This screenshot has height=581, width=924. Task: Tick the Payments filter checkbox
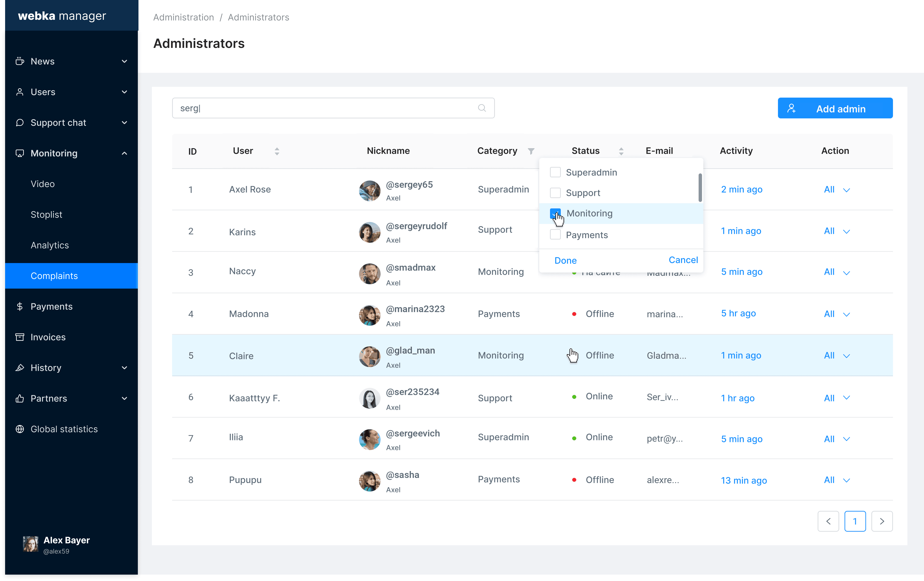(x=555, y=234)
